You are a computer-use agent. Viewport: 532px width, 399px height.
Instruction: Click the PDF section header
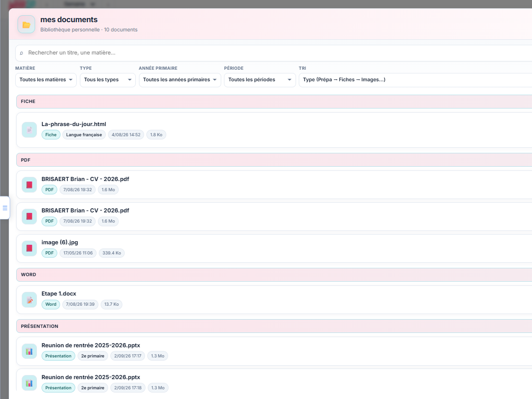click(274, 160)
